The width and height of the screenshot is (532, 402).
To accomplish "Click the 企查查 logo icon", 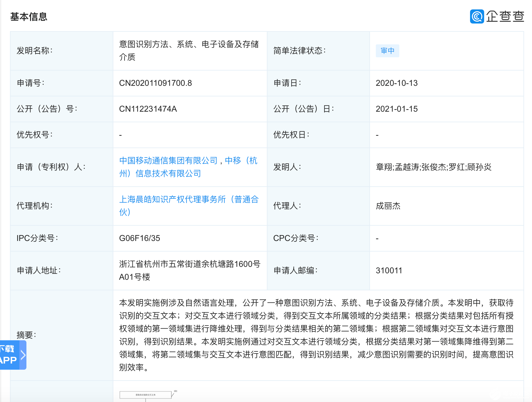I will (477, 16).
